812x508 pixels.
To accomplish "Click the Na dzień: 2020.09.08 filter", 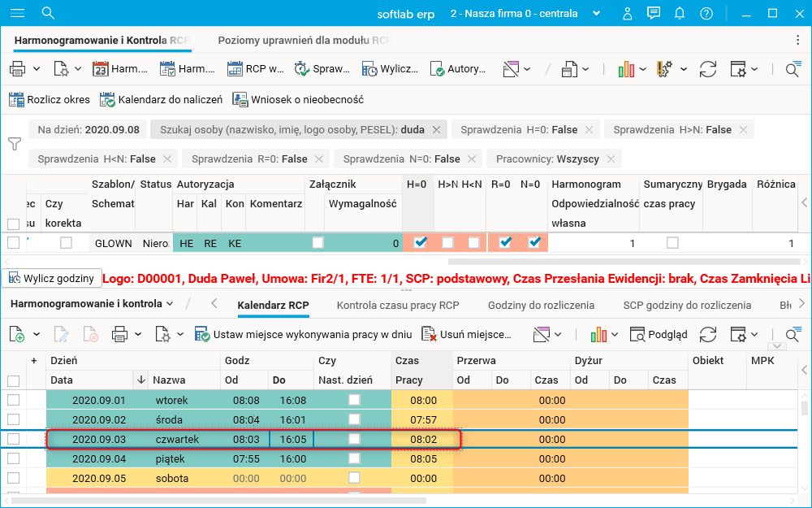I will click(x=88, y=129).
